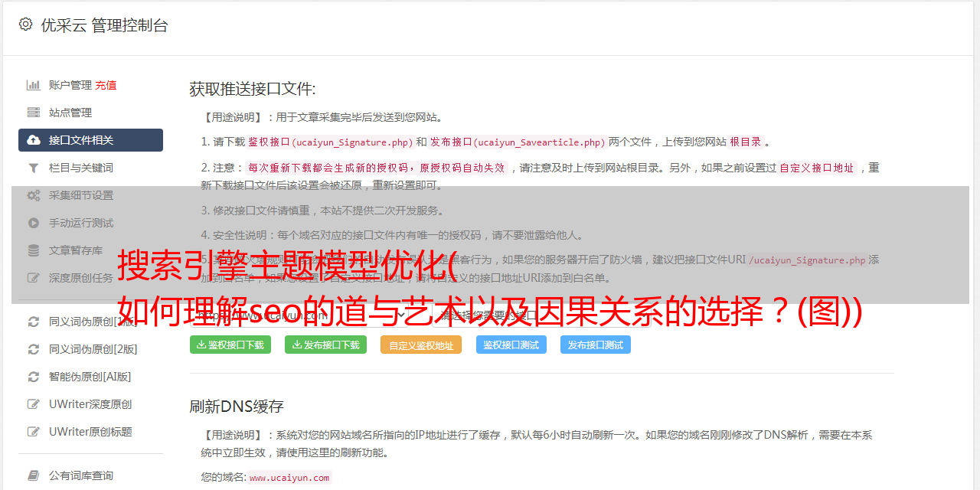The width and height of the screenshot is (980, 490).
Task: Open 同义词伪原创[2版] menu entry
Action: point(93,349)
